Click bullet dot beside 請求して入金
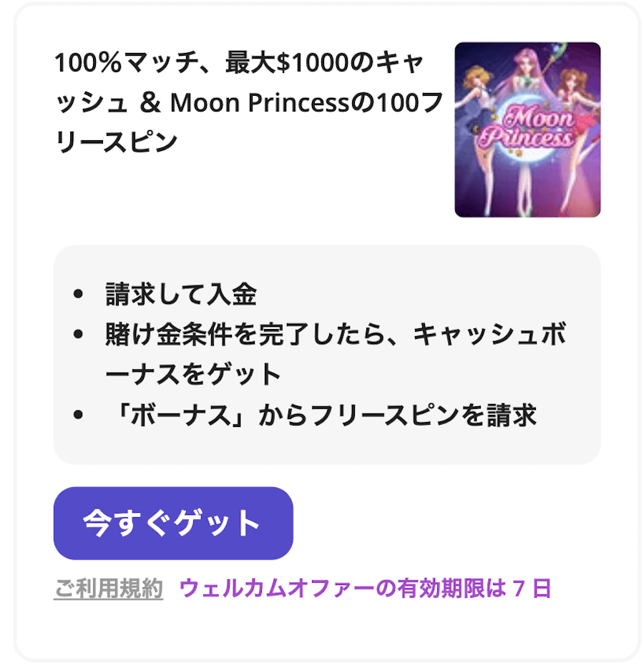This screenshot has width=644, height=668. click(x=77, y=294)
